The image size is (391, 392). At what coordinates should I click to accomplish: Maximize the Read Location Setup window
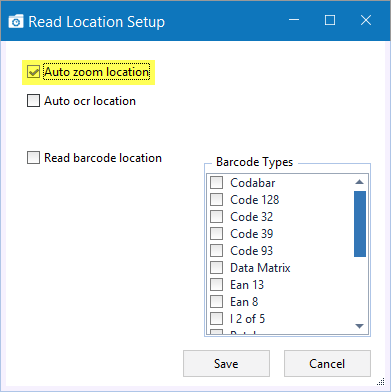point(330,20)
